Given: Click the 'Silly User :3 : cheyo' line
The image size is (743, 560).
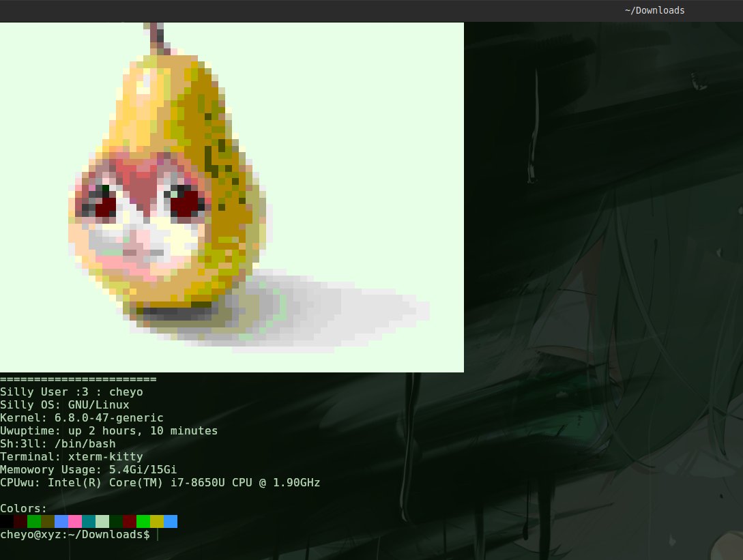Looking at the screenshot, I should coord(72,392).
